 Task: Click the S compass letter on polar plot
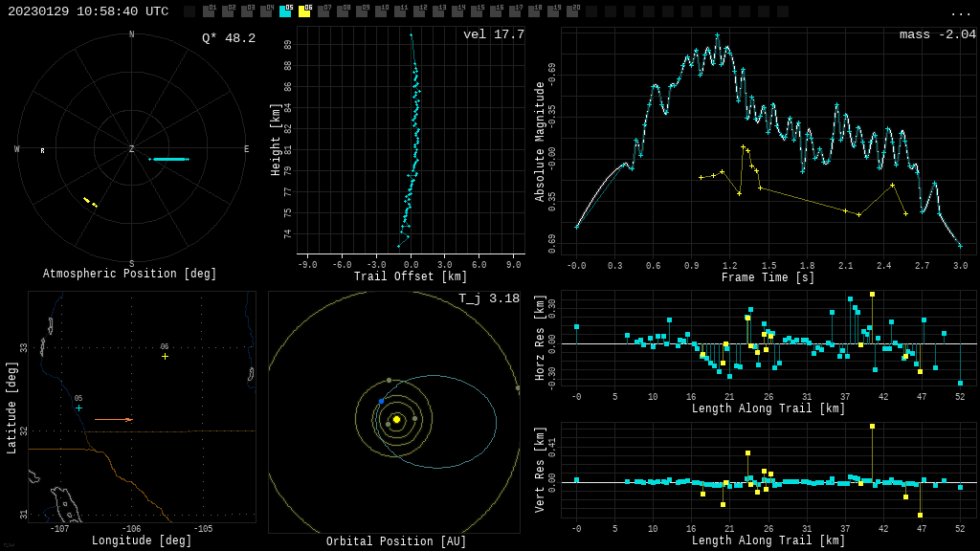[132, 263]
